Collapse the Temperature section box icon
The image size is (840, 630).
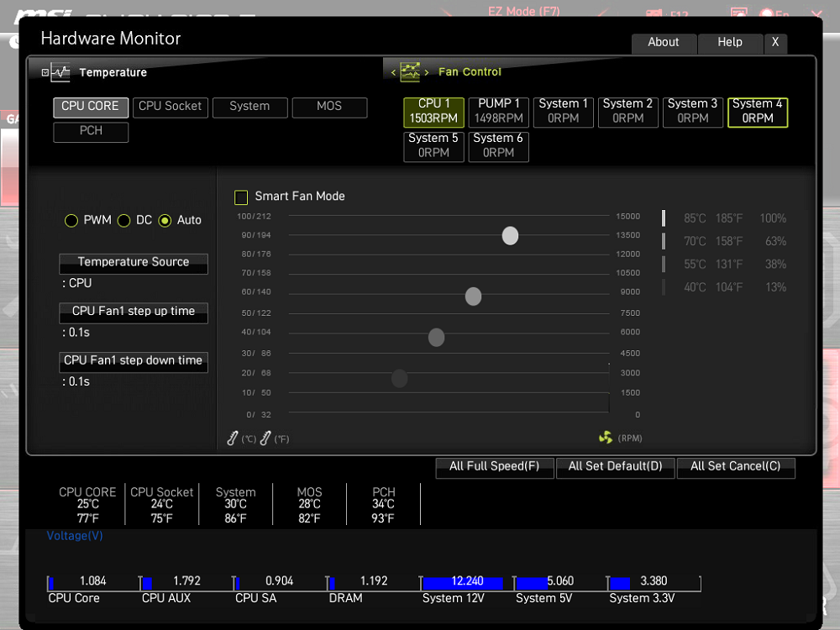pyautogui.click(x=45, y=72)
